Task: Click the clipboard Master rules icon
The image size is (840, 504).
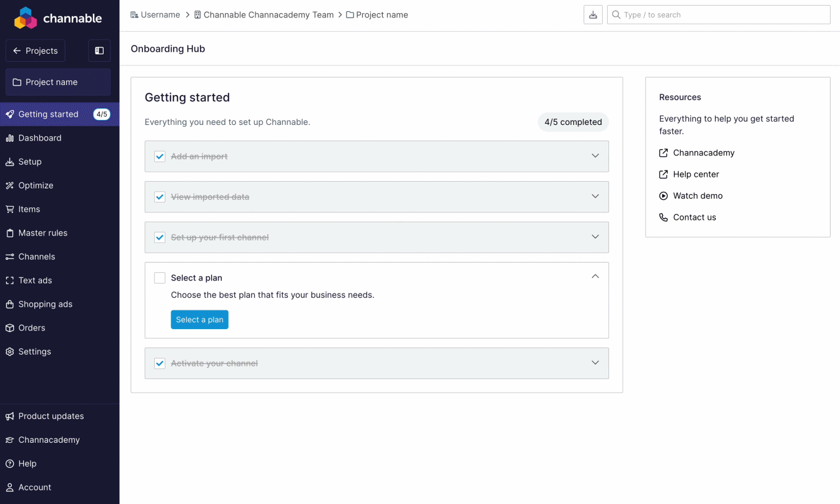Action: (x=9, y=233)
